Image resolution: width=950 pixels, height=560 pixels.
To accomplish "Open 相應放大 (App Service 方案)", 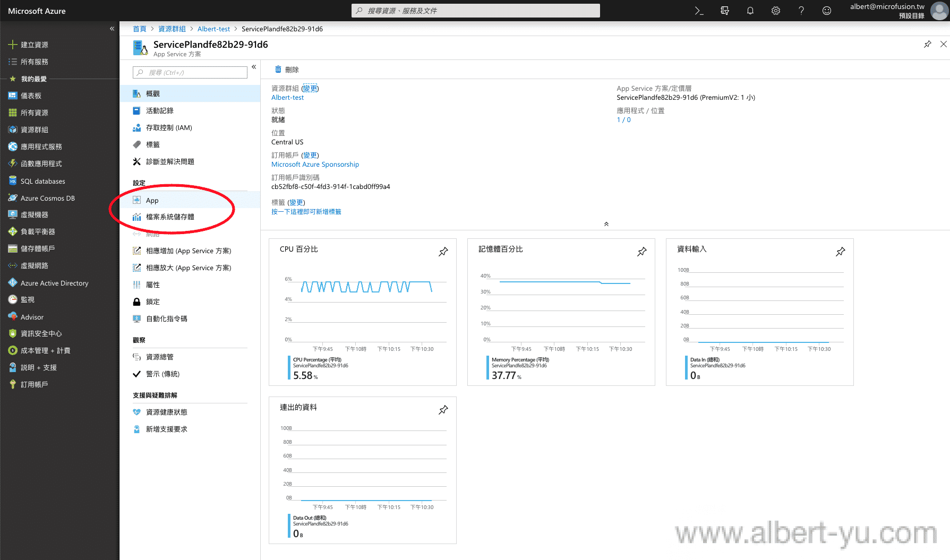I will coord(190,268).
